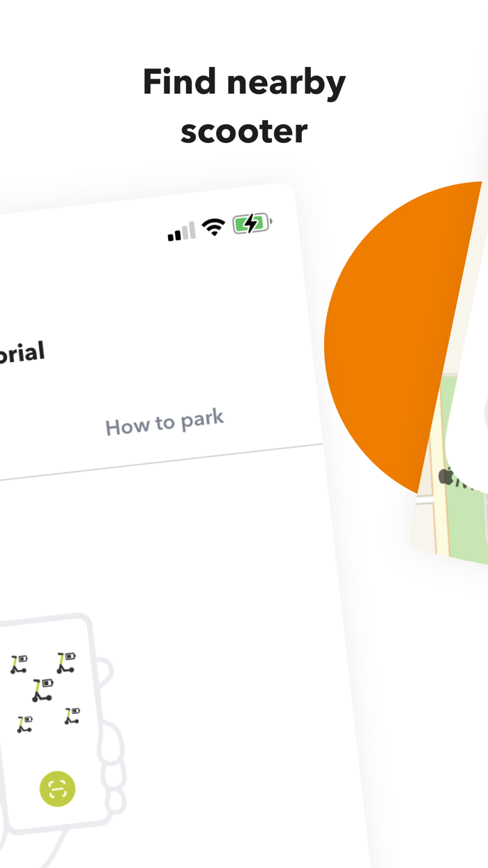
Task: Click the Apple Maps logo on map
Action: [x=446, y=477]
